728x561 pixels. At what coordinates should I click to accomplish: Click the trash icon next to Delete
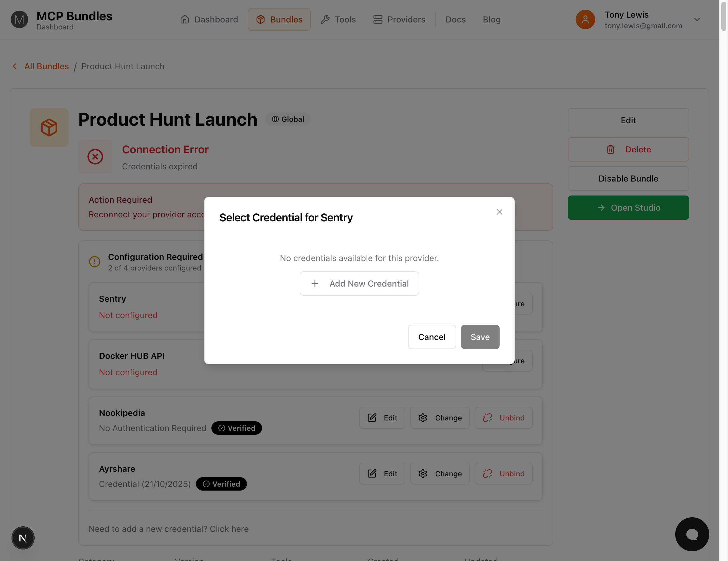pos(610,149)
